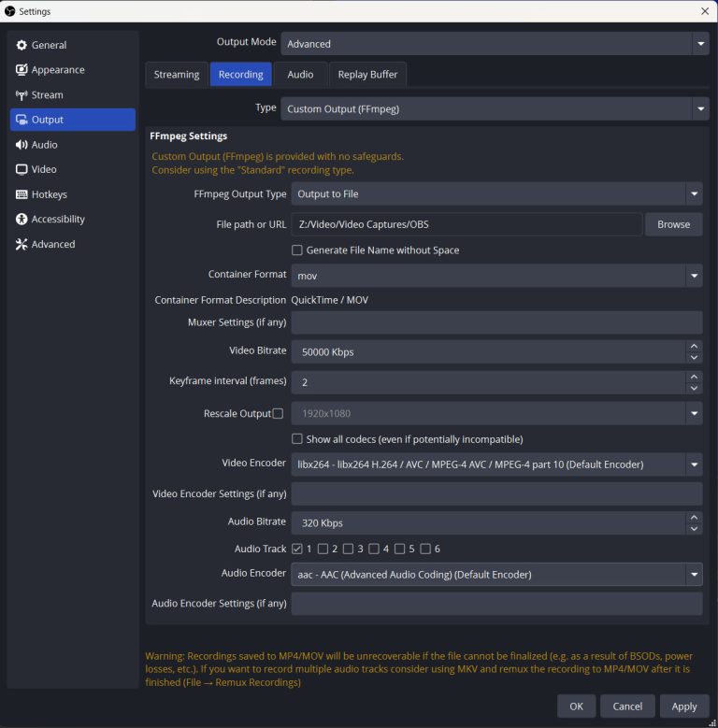The height and width of the screenshot is (728, 718).
Task: Open the Output Mode dropdown
Action: [700, 44]
